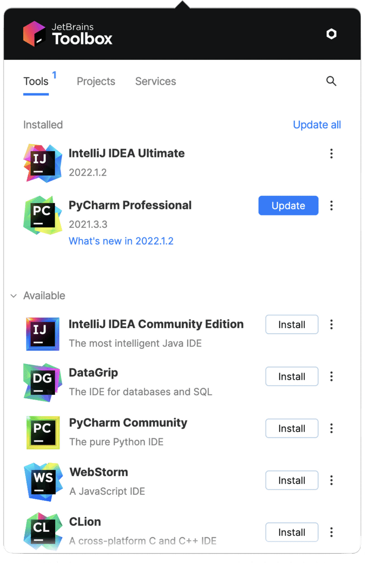Click the WebStorm app icon

(x=42, y=481)
